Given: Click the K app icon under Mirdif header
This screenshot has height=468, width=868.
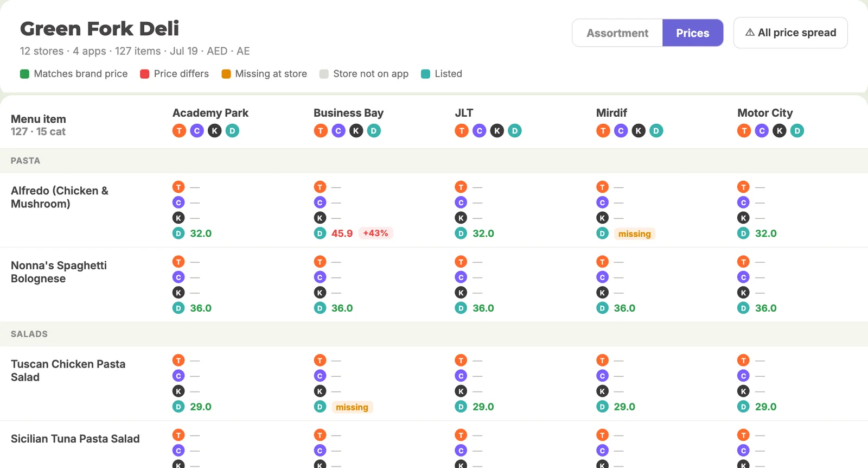Looking at the screenshot, I should pos(639,131).
